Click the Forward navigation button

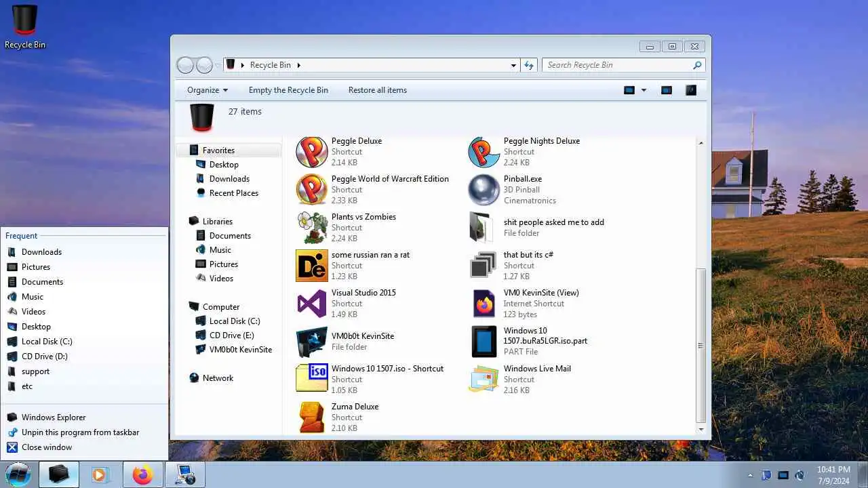(204, 65)
